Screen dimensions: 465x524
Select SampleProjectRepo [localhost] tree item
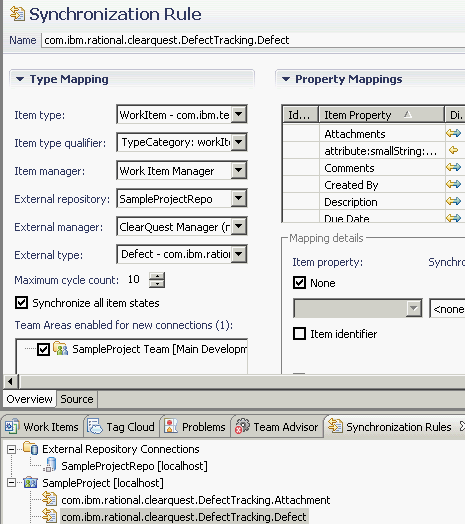coord(134,466)
